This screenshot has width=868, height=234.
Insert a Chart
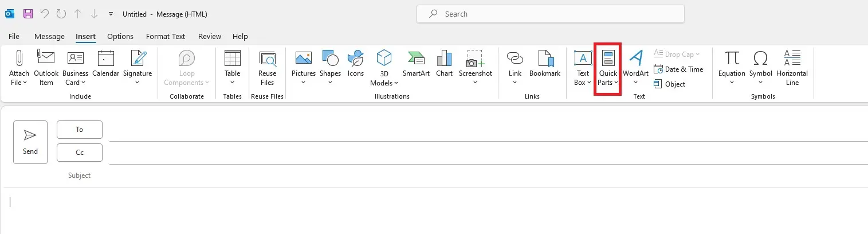(444, 64)
